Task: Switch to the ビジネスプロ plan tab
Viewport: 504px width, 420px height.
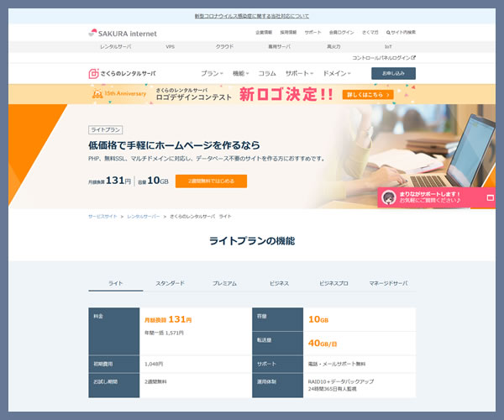Action: (333, 283)
